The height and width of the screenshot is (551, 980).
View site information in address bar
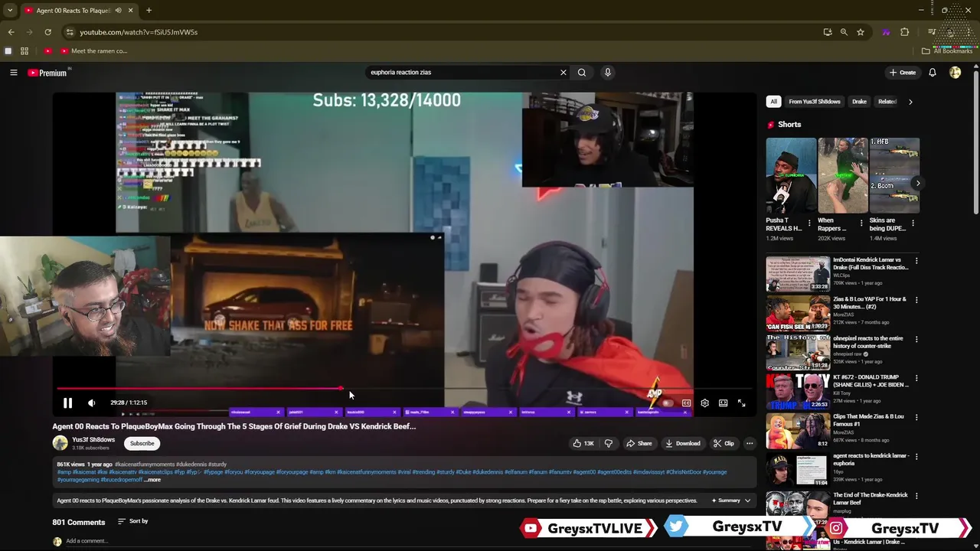(70, 32)
